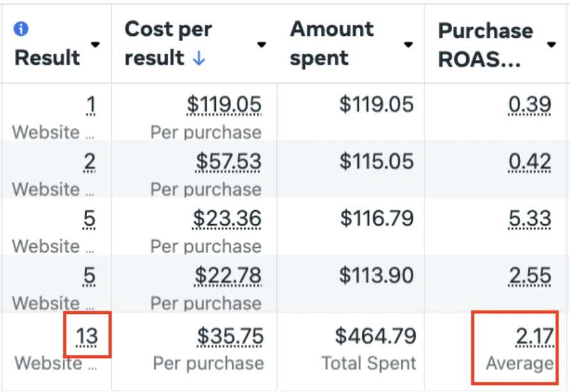
Task: Click the $22.78 cost per result value
Action: pyautogui.click(x=228, y=275)
